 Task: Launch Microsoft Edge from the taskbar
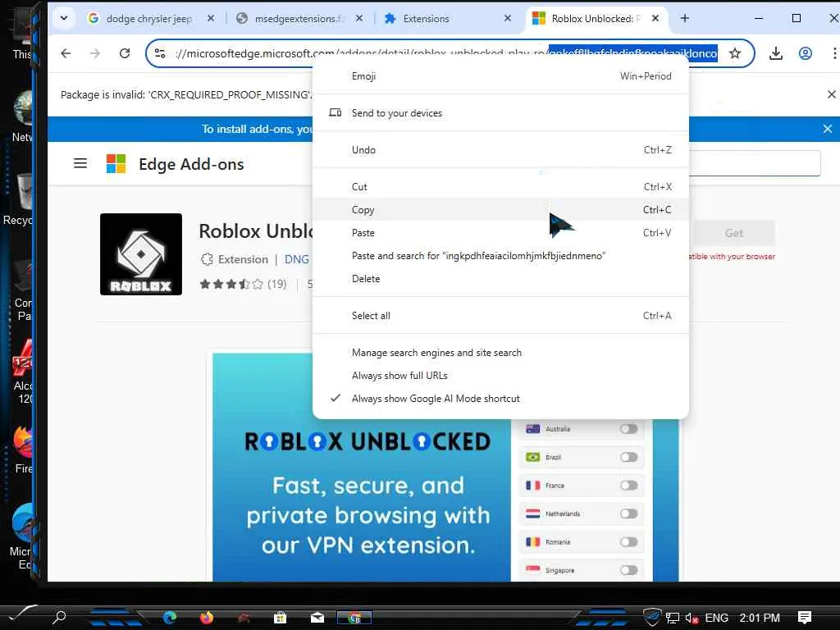(x=171, y=618)
